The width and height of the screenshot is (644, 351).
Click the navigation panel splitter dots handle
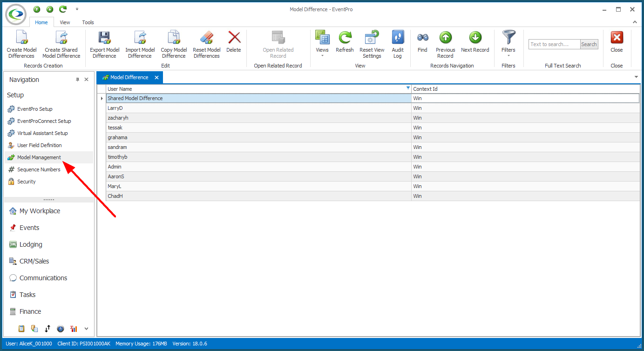[x=49, y=200]
